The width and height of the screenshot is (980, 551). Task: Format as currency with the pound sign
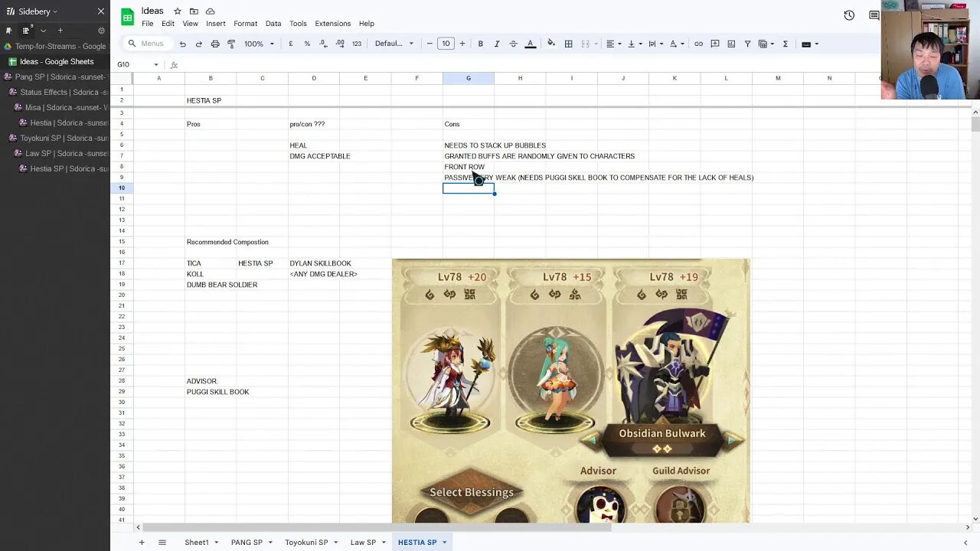tap(290, 44)
